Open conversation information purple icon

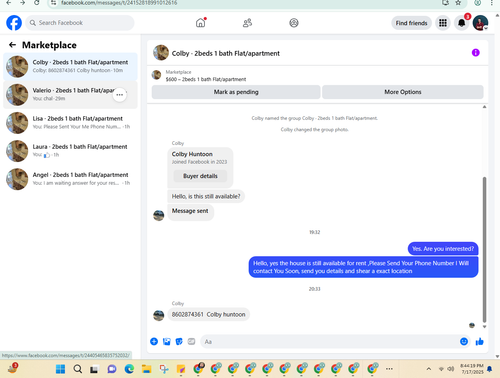coord(475,53)
